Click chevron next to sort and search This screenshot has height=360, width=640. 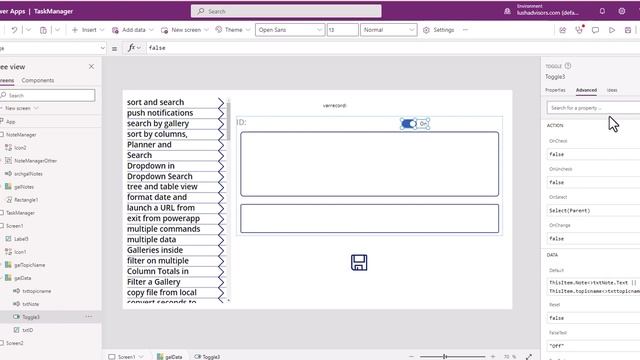(x=221, y=102)
